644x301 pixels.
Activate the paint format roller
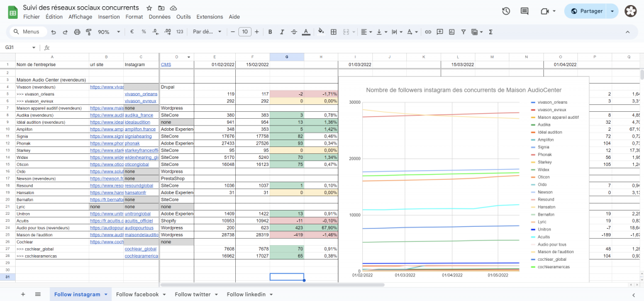point(89,31)
